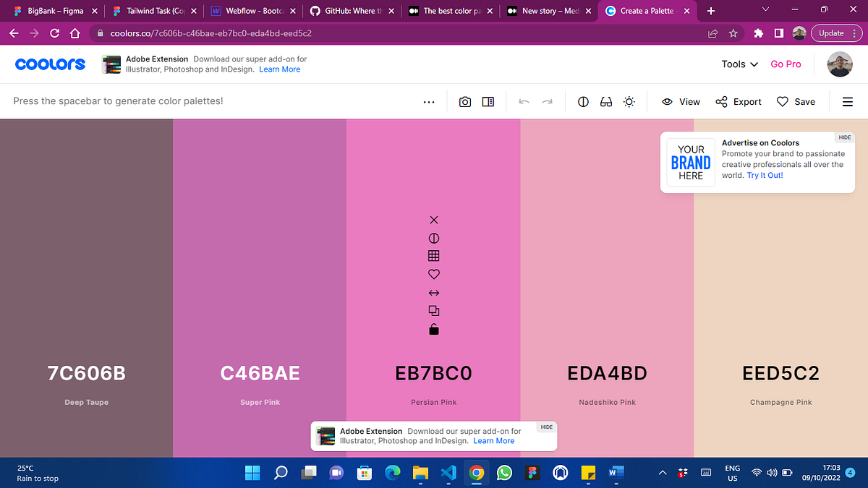Viewport: 868px width, 488px height.
Task: Select the View menu item
Action: click(681, 101)
